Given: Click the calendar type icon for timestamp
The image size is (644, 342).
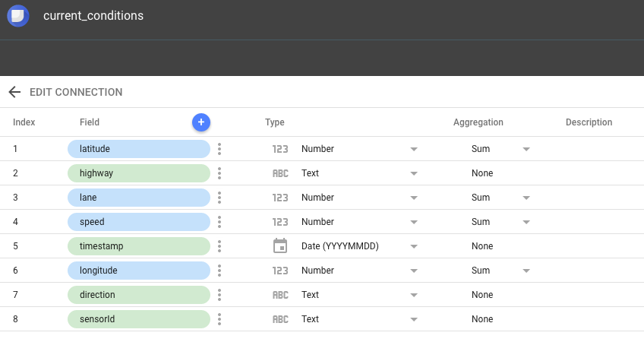Looking at the screenshot, I should [x=280, y=245].
